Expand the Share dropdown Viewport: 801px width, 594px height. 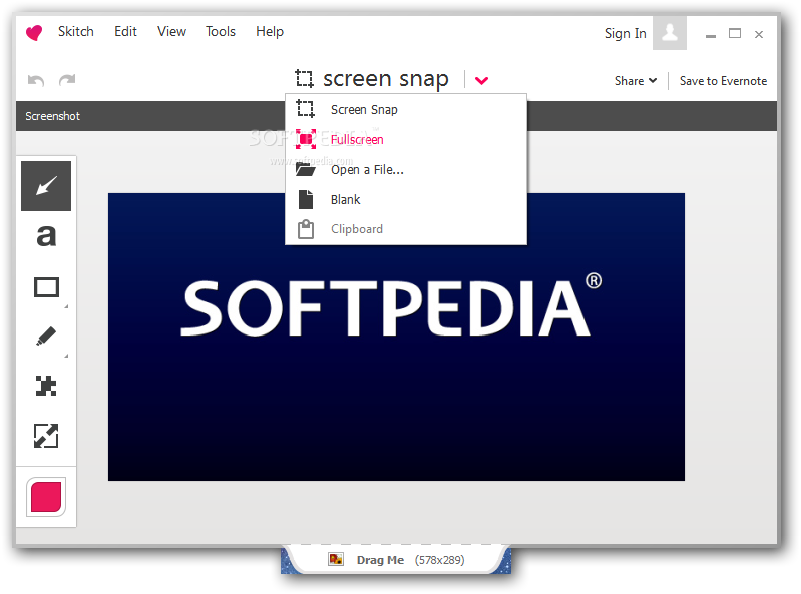click(636, 81)
